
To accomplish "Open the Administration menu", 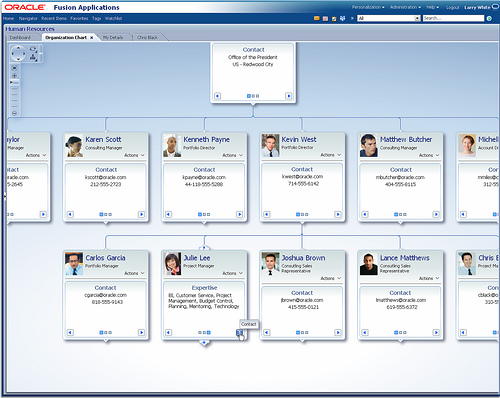I will coord(405,7).
